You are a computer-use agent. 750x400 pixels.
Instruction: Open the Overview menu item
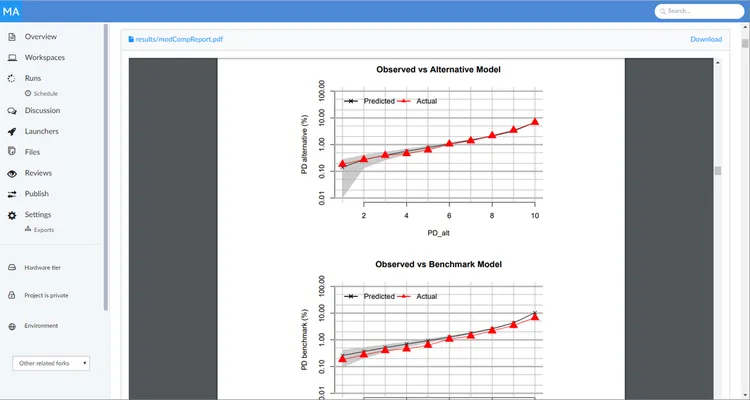coord(41,37)
